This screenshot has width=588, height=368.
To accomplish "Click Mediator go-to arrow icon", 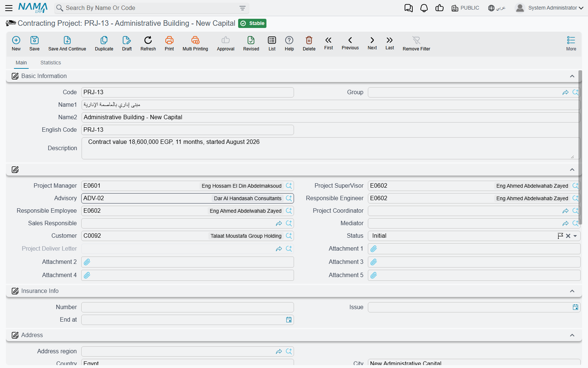I will click(x=566, y=223).
